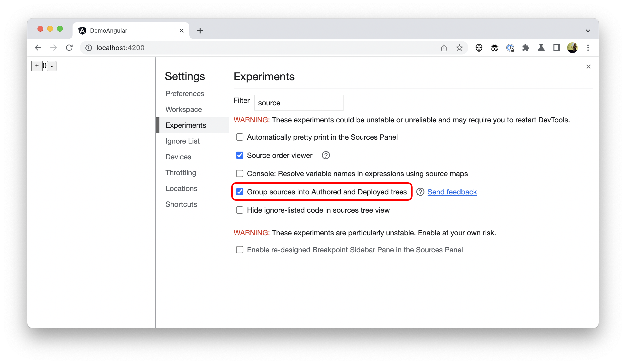Toggle 'Hide ignore-listed code in sources tree view'

coord(239,210)
